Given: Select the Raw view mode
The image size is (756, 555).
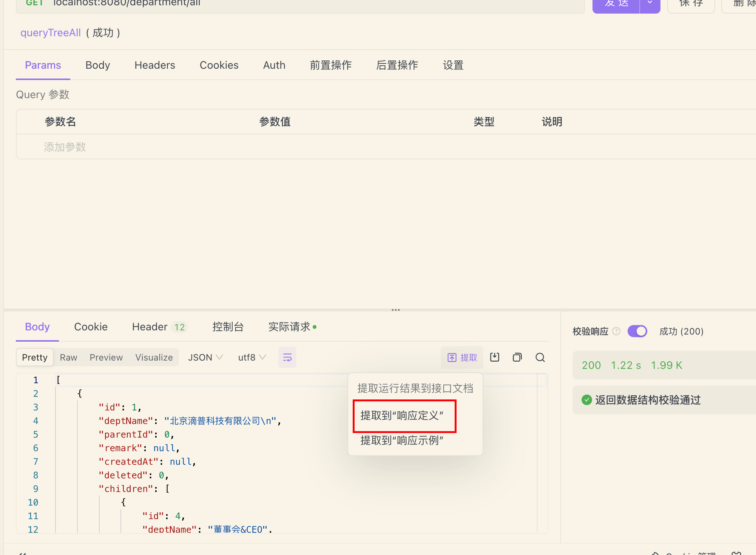Looking at the screenshot, I should click(68, 358).
